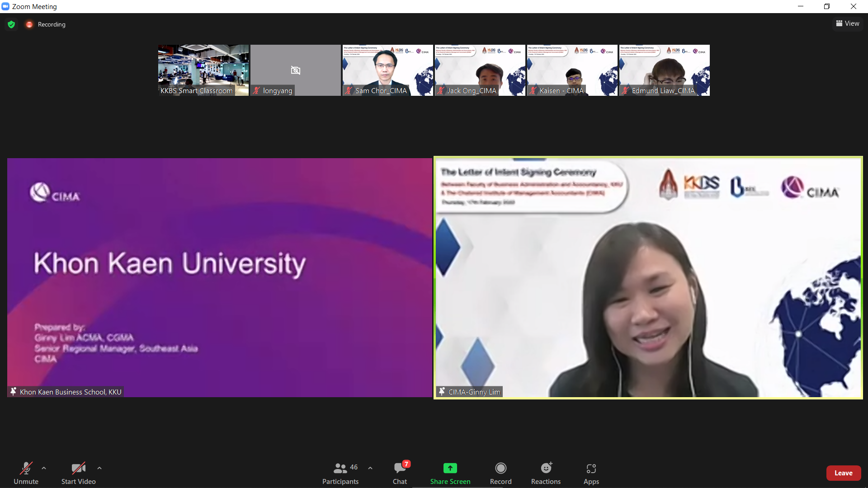Close the Zoom Meeting window
Viewport: 868px width, 488px height.
pyautogui.click(x=854, y=6)
